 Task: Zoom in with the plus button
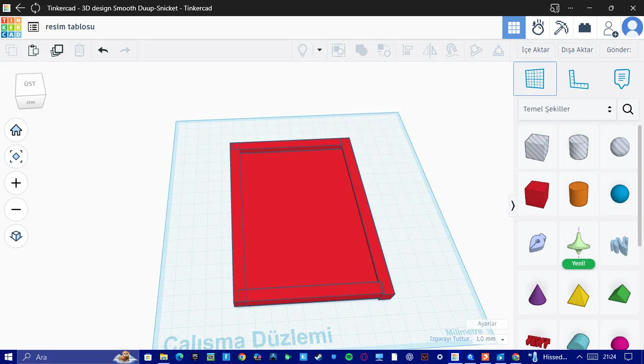click(x=16, y=183)
